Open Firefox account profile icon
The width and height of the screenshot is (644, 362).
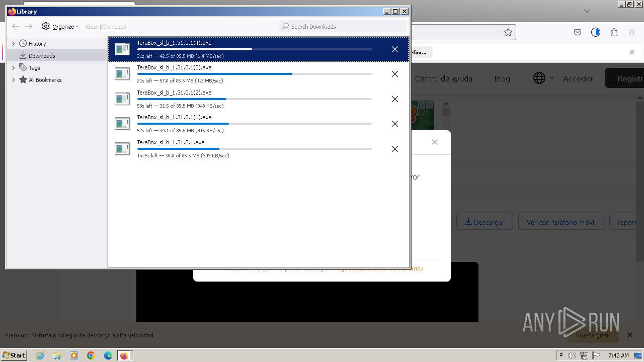pos(596,32)
